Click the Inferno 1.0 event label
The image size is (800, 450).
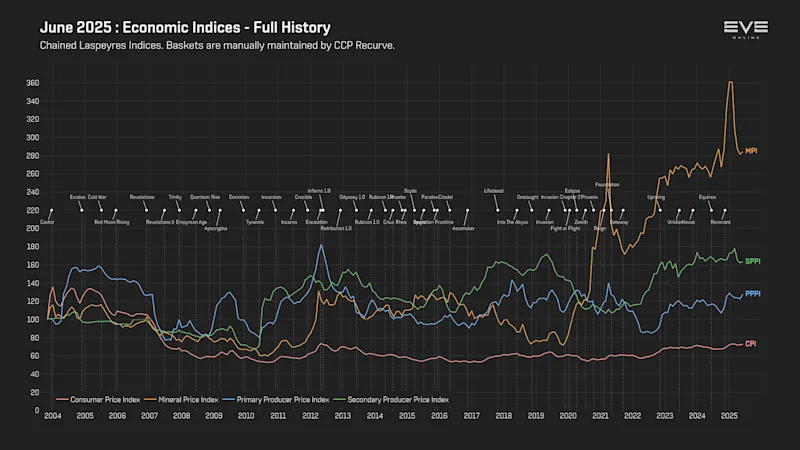click(x=319, y=191)
